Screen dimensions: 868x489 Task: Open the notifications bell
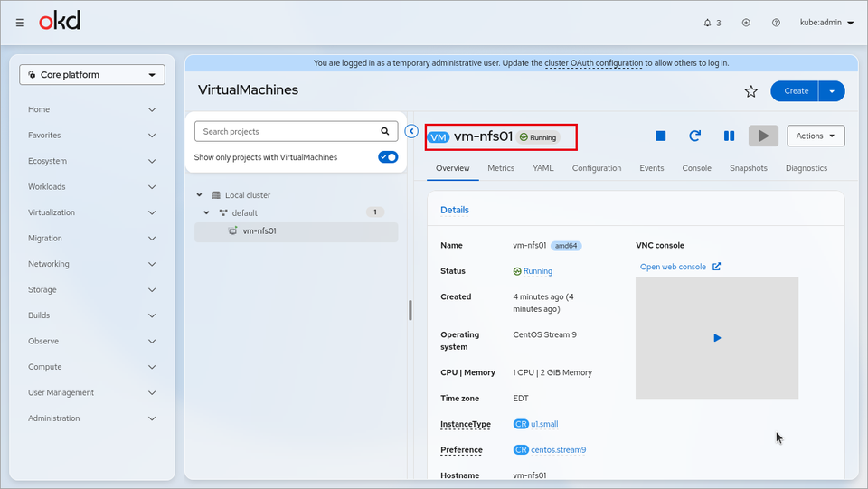(x=712, y=23)
